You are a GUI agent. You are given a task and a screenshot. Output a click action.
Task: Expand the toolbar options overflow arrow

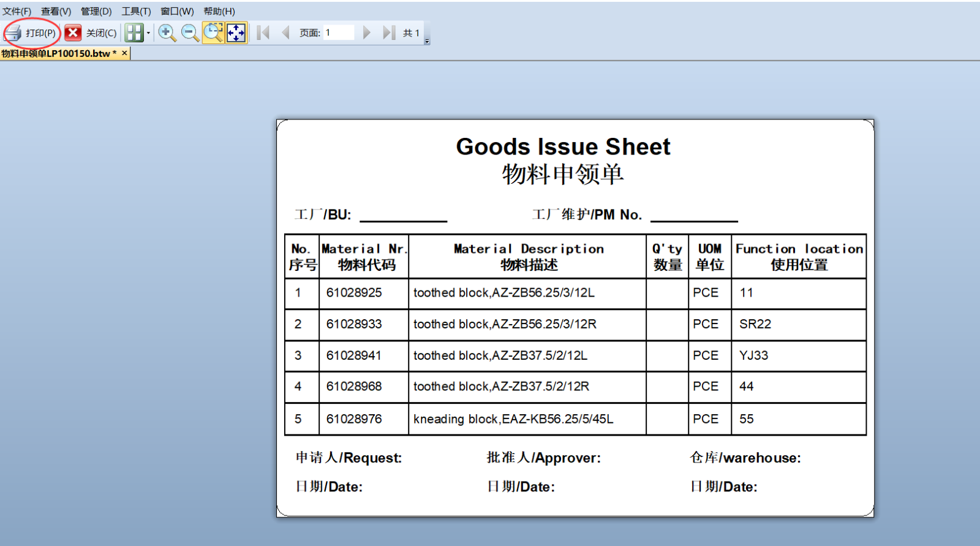[427, 41]
